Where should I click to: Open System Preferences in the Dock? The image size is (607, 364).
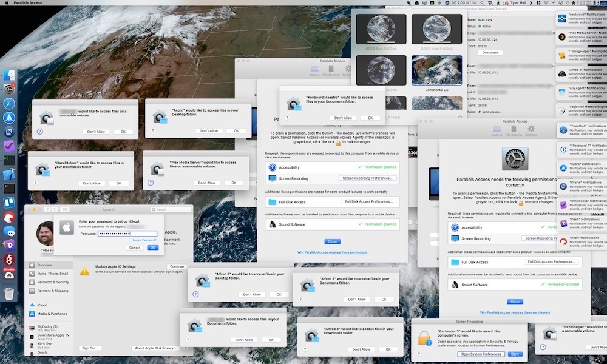9,89
